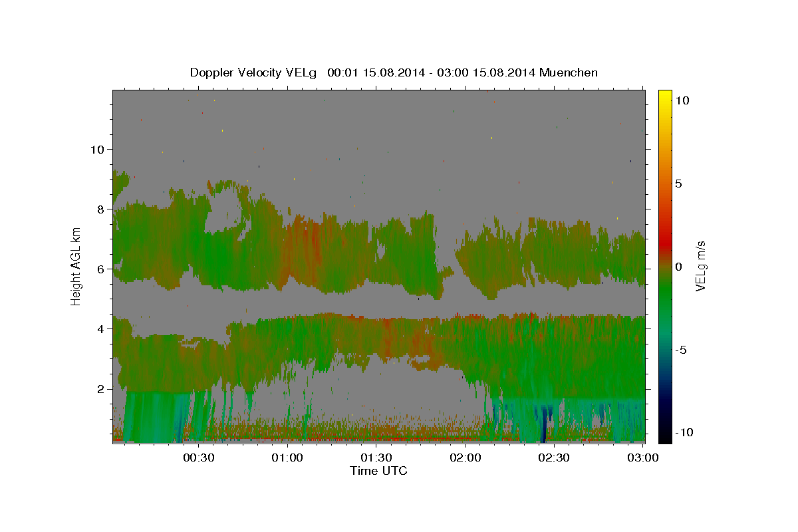Image resolution: width=798 pixels, height=532 pixels.
Task: Click the colorbar tick label 5
Action: click(680, 184)
